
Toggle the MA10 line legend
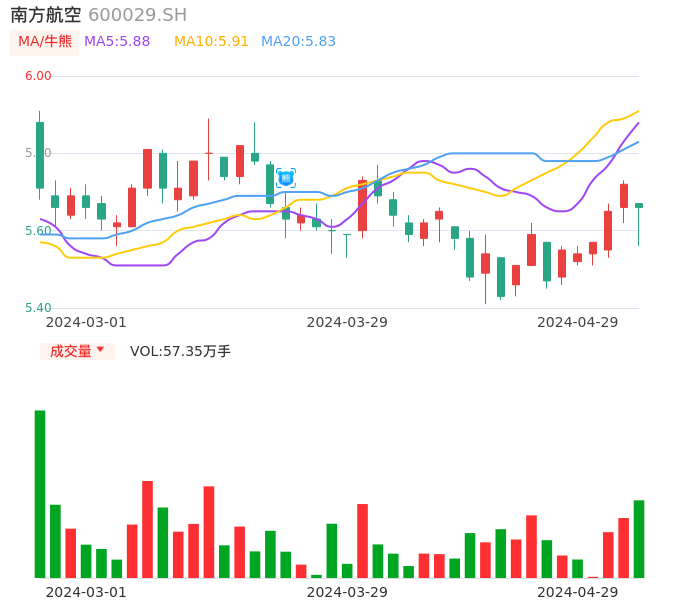211,42
